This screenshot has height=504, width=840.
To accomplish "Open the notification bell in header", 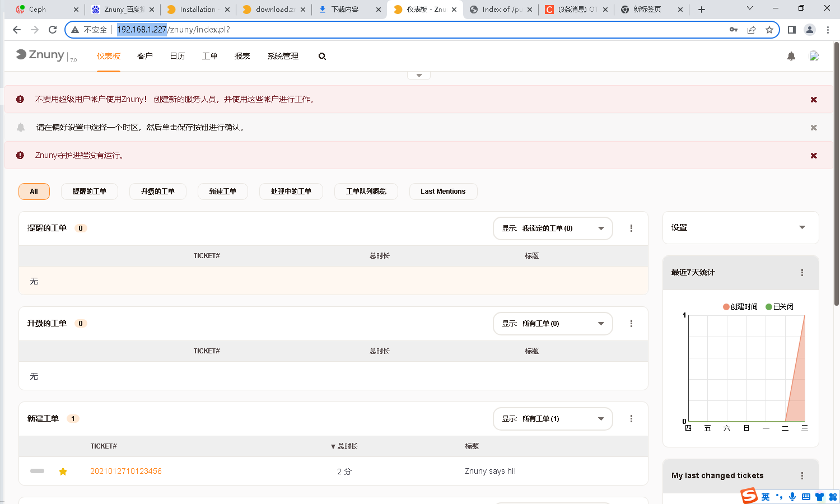I will click(791, 56).
